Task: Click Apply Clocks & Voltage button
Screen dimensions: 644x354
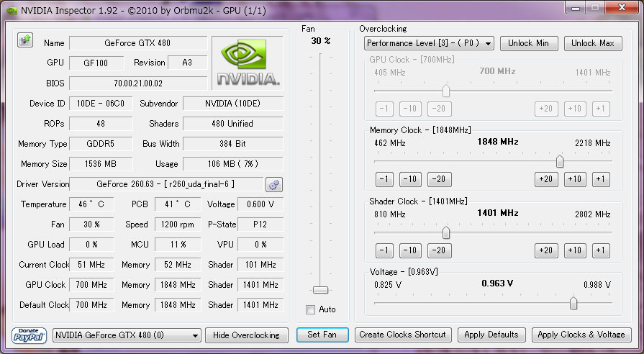Action: (581, 335)
